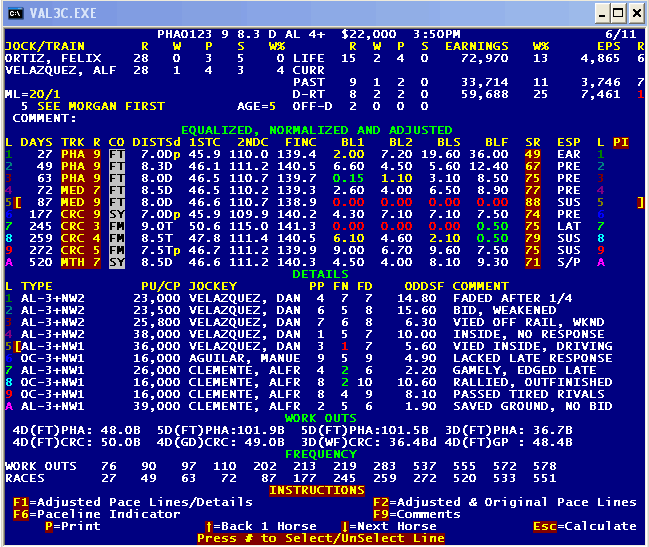Image resolution: width=649 pixels, height=547 pixels.
Task: Click odds 14.80 in details line 1
Action: coord(417,298)
